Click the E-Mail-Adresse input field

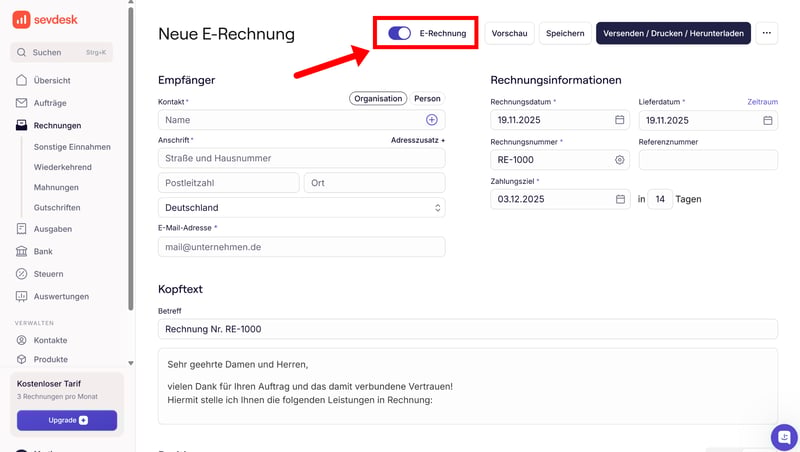[x=301, y=247]
